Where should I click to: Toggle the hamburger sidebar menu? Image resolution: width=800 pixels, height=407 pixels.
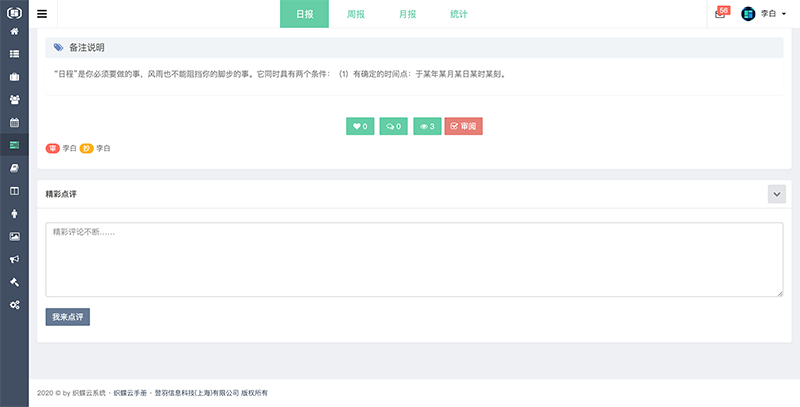pos(42,14)
